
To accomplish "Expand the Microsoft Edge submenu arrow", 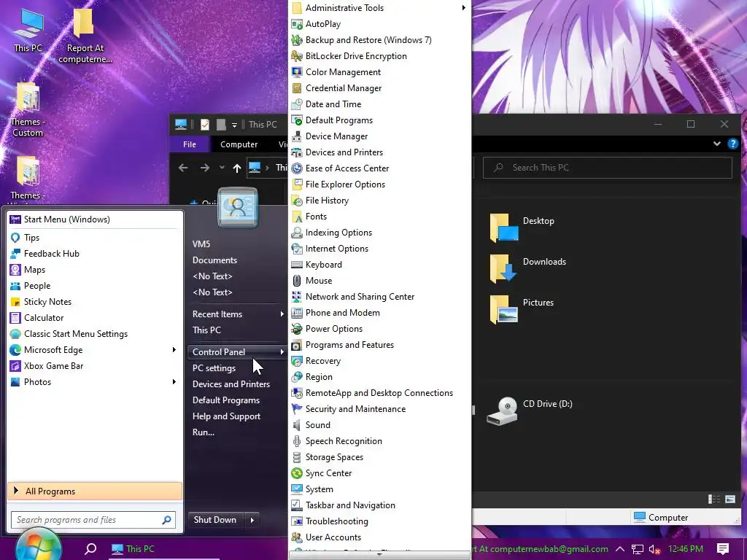I will tap(174, 349).
